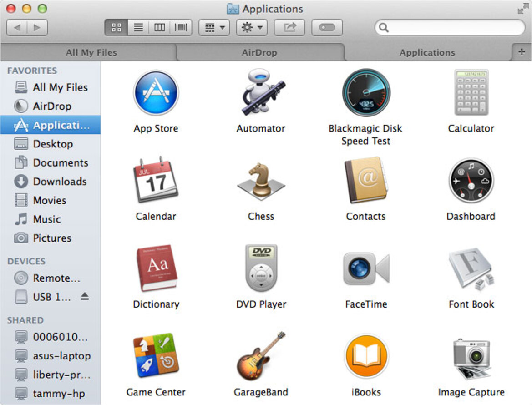Open the iBooks orange icon
The height and width of the screenshot is (405, 532).
pos(366,356)
